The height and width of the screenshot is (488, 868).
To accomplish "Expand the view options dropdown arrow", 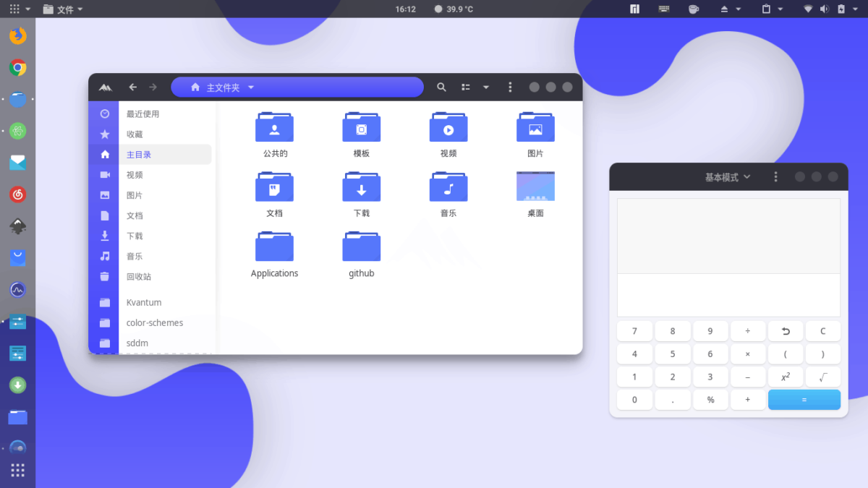I will pos(485,87).
